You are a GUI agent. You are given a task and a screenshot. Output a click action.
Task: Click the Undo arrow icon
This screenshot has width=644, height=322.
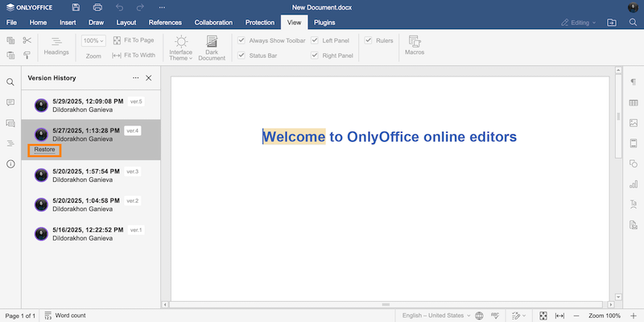pos(119,7)
